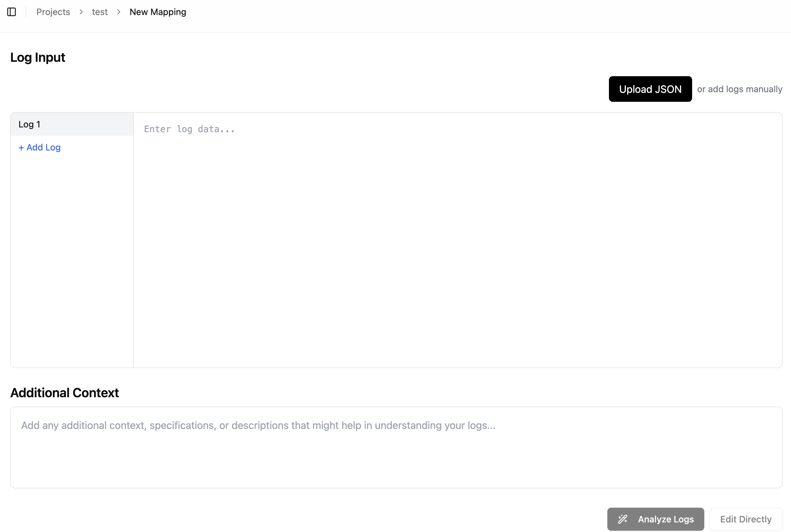
Task: Open the test project breadcrumb
Action: [x=100, y=12]
